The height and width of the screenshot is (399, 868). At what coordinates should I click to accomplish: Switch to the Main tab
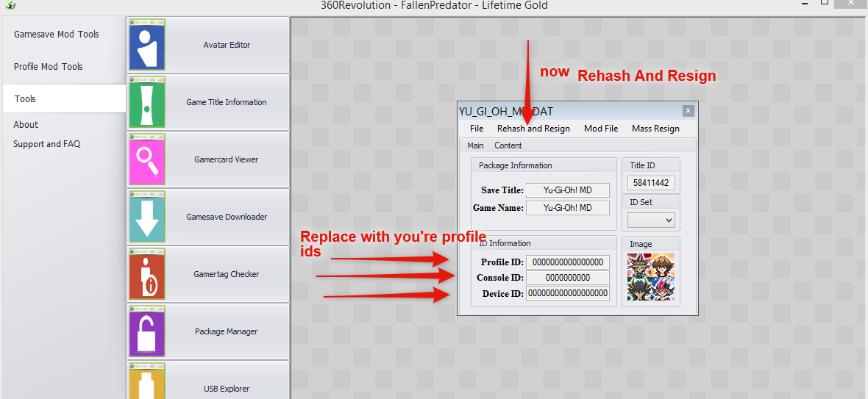[x=475, y=145]
